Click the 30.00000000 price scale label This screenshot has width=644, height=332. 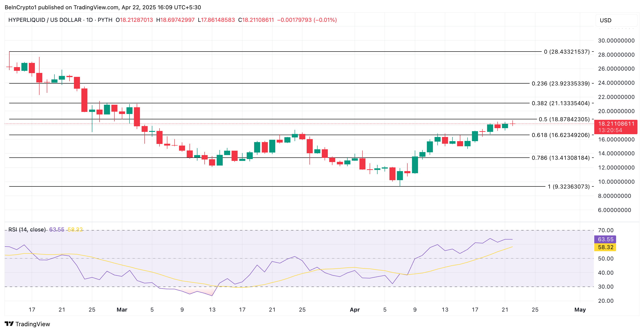616,40
